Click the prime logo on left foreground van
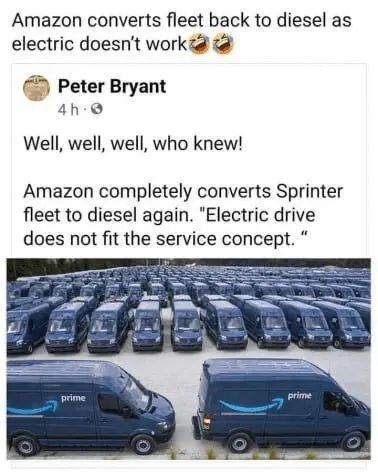The width and height of the screenshot is (378, 472). click(x=73, y=398)
